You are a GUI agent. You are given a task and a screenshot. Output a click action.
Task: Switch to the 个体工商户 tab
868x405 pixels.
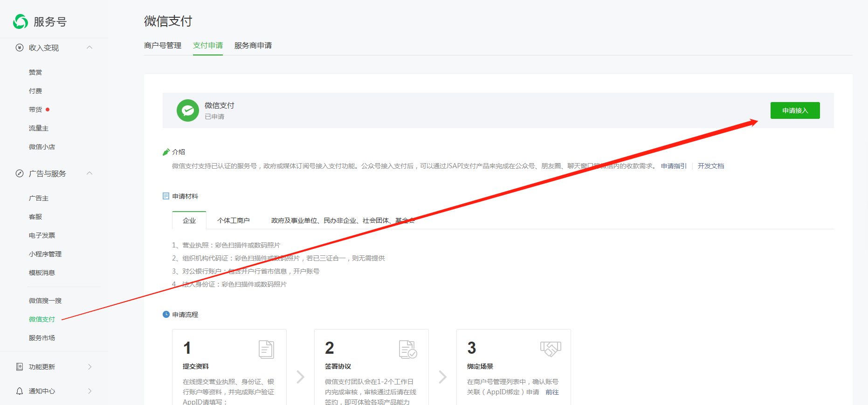click(x=234, y=220)
